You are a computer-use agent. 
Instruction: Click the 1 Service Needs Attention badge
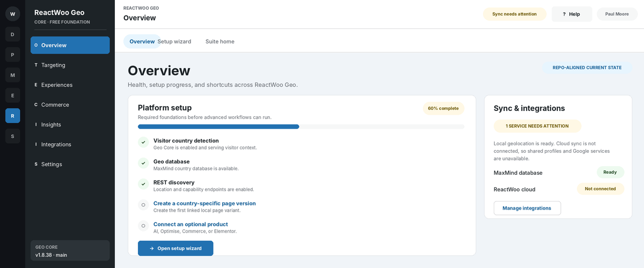[537, 126]
